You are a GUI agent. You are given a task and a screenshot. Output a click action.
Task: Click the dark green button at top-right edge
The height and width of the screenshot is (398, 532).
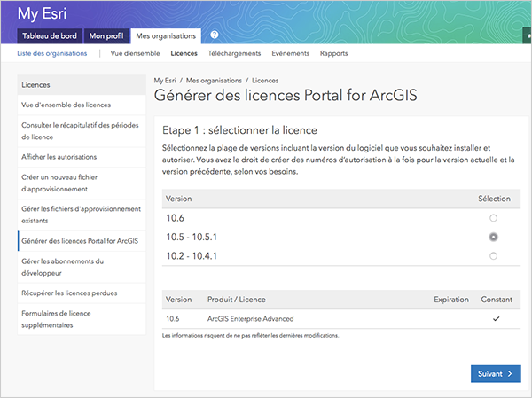(x=528, y=36)
